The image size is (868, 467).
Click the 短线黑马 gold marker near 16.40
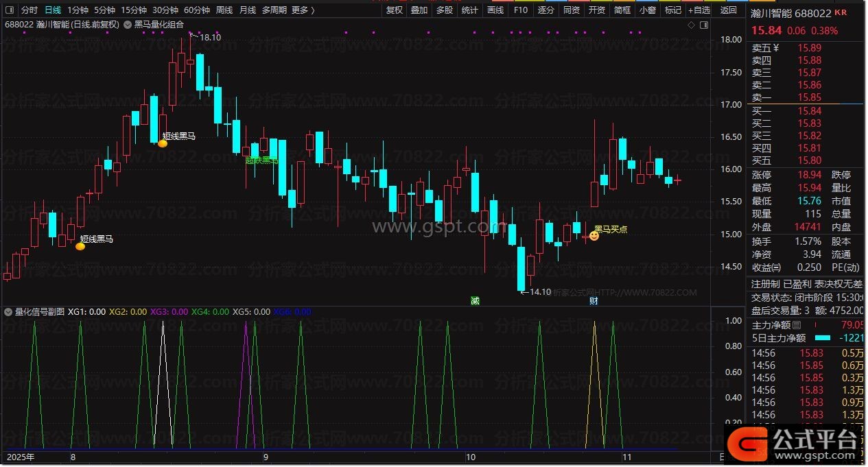[x=163, y=143]
